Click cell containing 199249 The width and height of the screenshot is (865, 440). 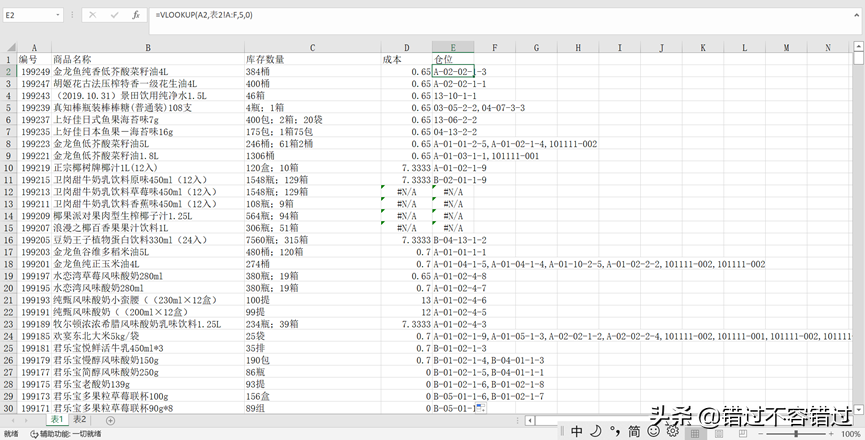34,72
